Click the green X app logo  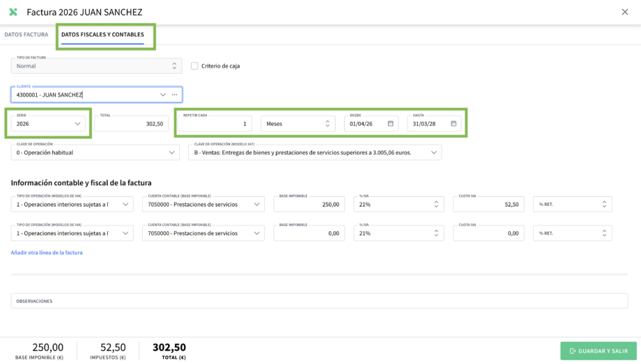point(13,12)
